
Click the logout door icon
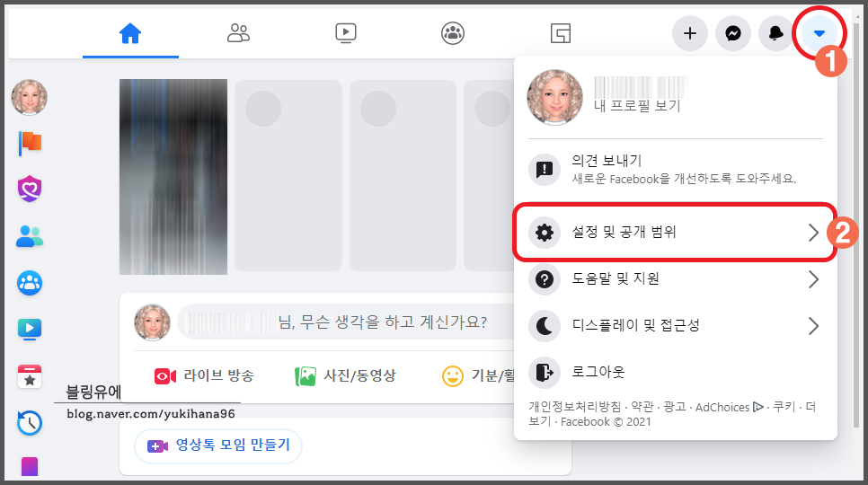point(545,372)
